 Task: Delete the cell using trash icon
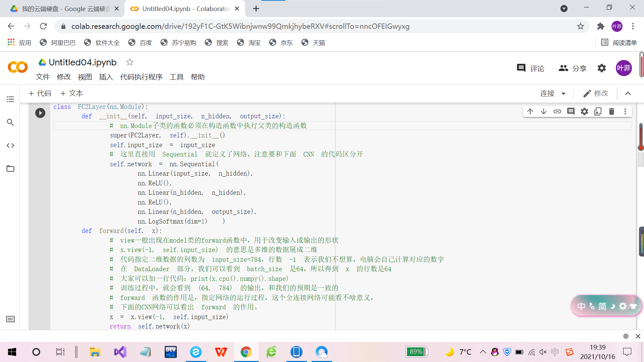[x=611, y=112]
